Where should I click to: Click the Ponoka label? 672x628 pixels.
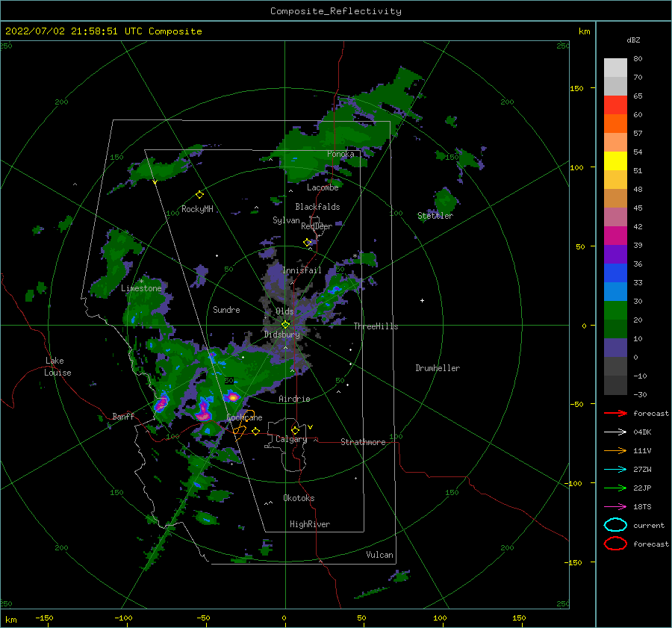[340, 154]
